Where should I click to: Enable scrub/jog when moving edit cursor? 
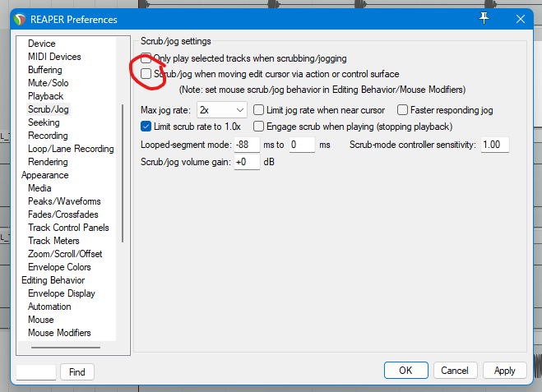tap(146, 74)
